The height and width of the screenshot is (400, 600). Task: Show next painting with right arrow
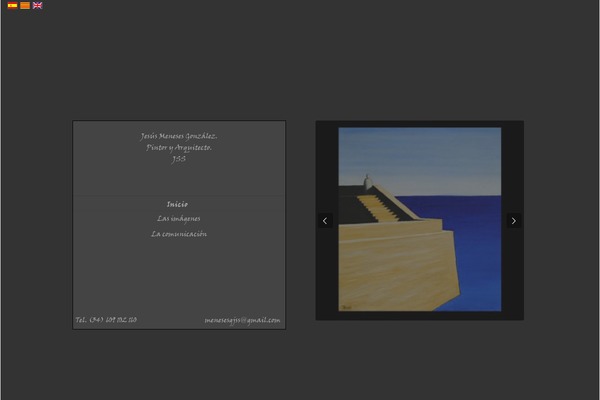click(x=514, y=220)
